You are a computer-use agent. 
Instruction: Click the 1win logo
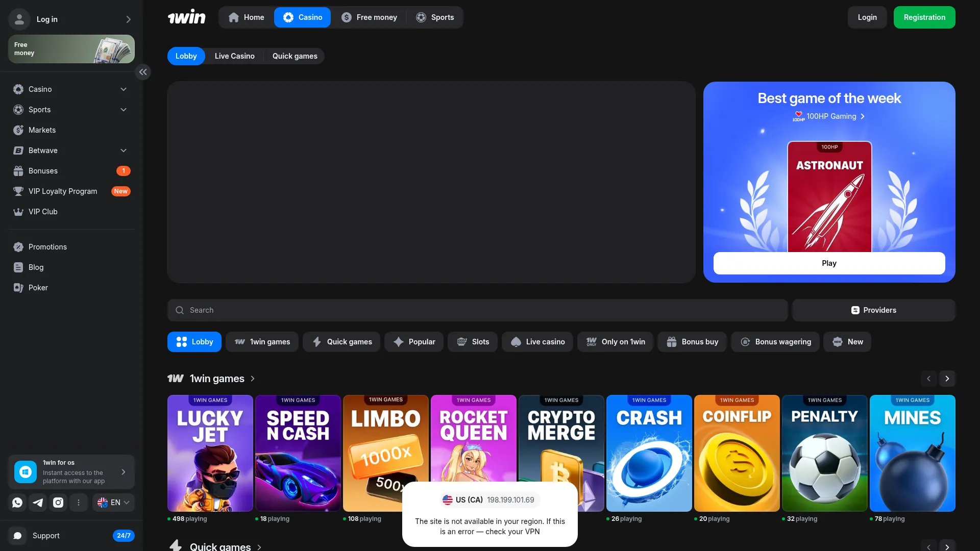tap(186, 17)
